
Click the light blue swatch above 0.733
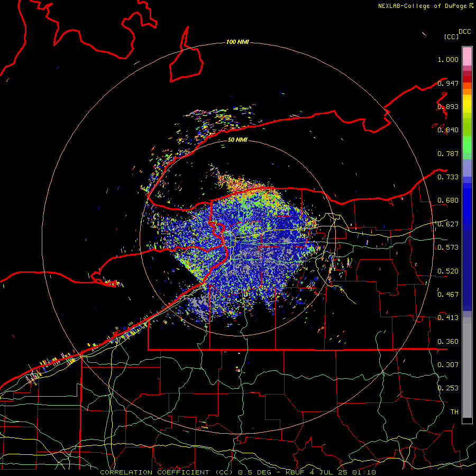(x=467, y=168)
